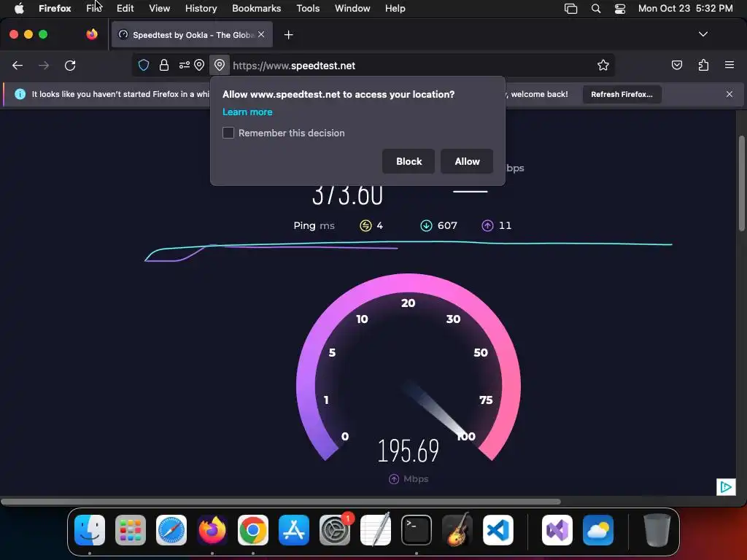This screenshot has width=747, height=560.
Task: Click the idle ping latency icon
Action: click(x=365, y=226)
